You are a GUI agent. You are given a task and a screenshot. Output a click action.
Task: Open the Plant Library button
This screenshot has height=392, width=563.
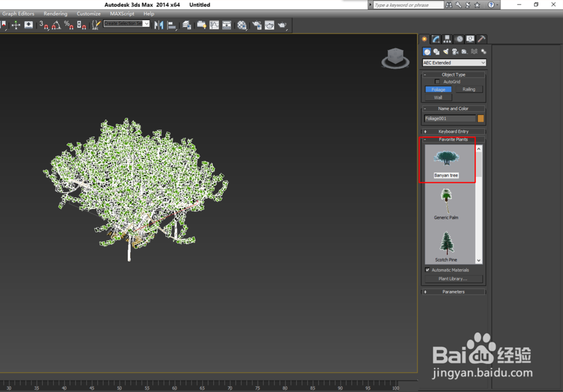[x=454, y=279]
